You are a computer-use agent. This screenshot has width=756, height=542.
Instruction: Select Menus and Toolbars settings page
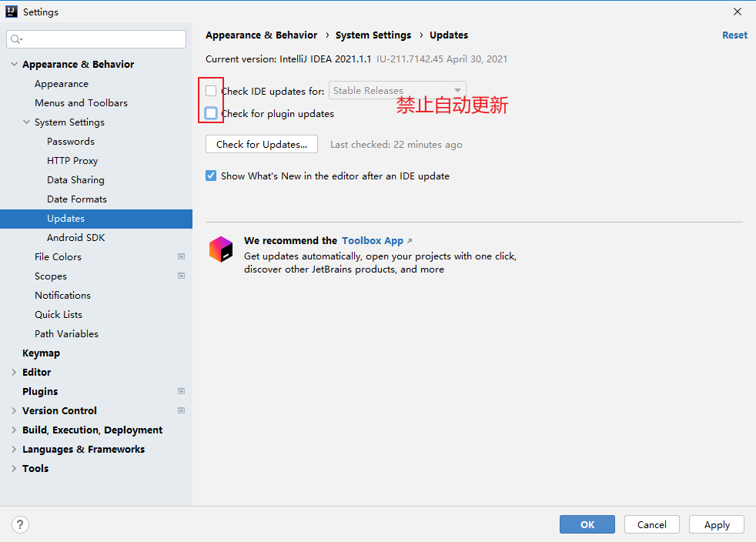(81, 102)
